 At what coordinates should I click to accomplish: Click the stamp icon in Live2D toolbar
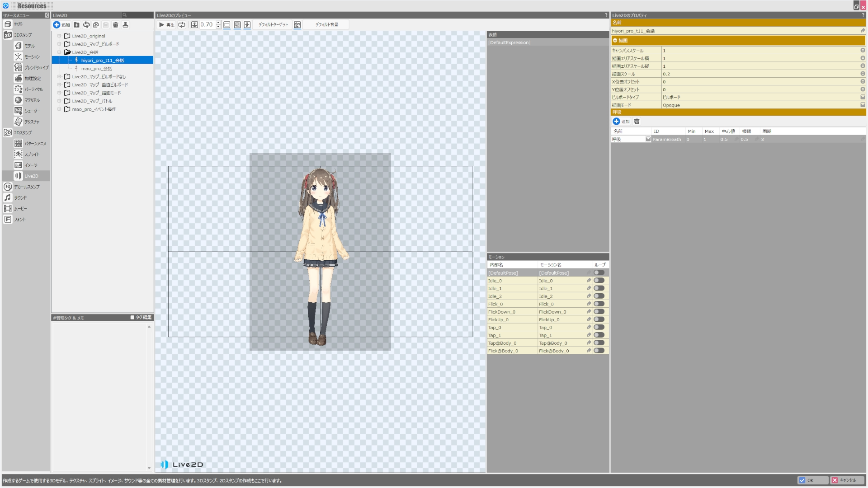(125, 25)
